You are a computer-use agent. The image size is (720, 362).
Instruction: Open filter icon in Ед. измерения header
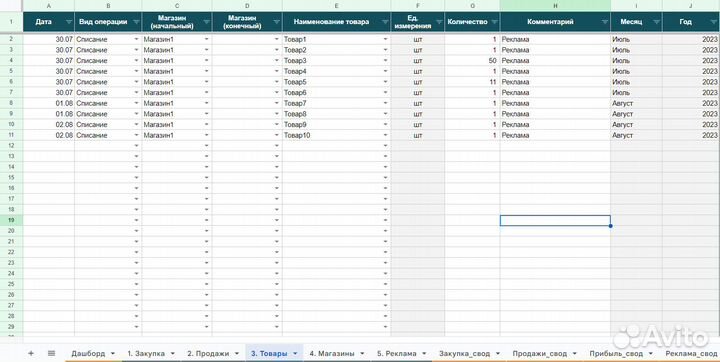click(x=438, y=22)
